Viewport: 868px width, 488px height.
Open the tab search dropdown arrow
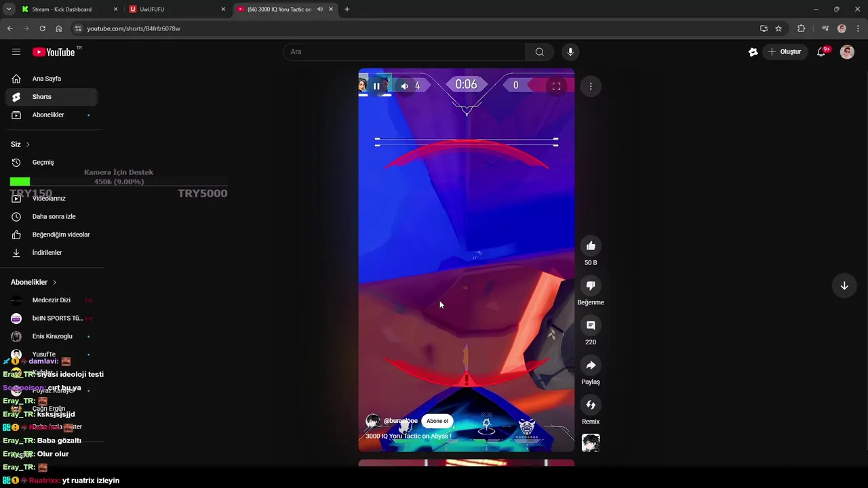click(9, 9)
